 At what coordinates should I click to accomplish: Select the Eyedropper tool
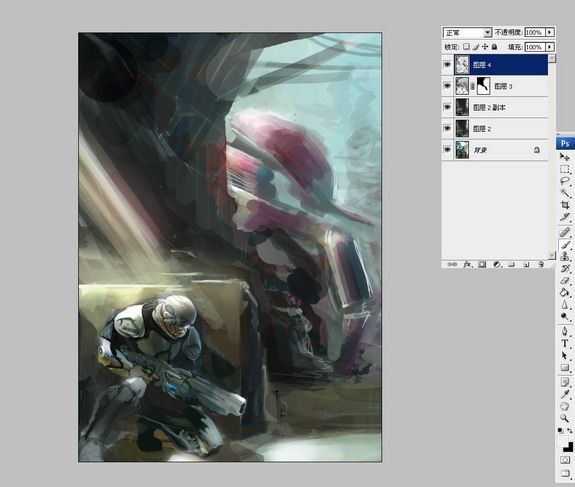coord(565,394)
